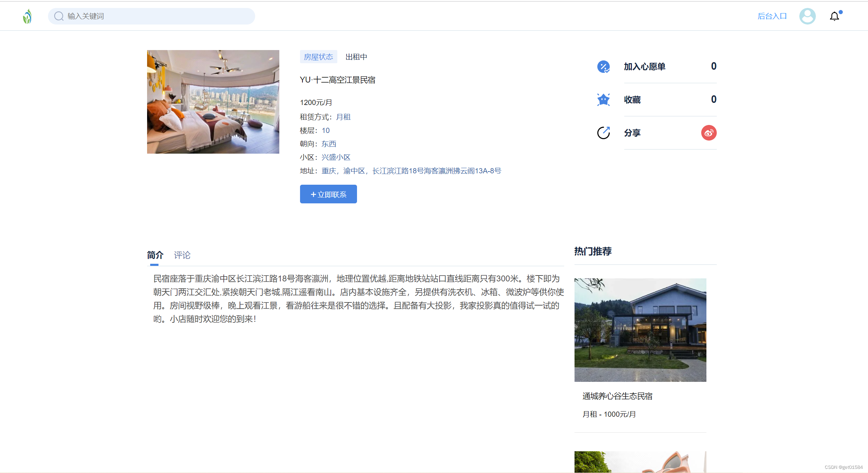This screenshot has height=473, width=868.
Task: Open the 兴盛小区 community selector
Action: click(x=336, y=157)
